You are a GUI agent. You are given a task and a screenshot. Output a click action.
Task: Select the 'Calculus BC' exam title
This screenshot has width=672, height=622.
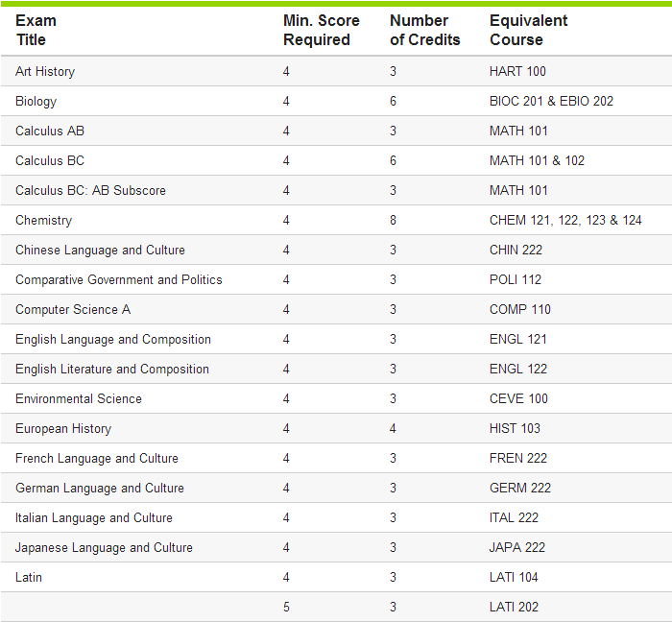pyautogui.click(x=50, y=160)
